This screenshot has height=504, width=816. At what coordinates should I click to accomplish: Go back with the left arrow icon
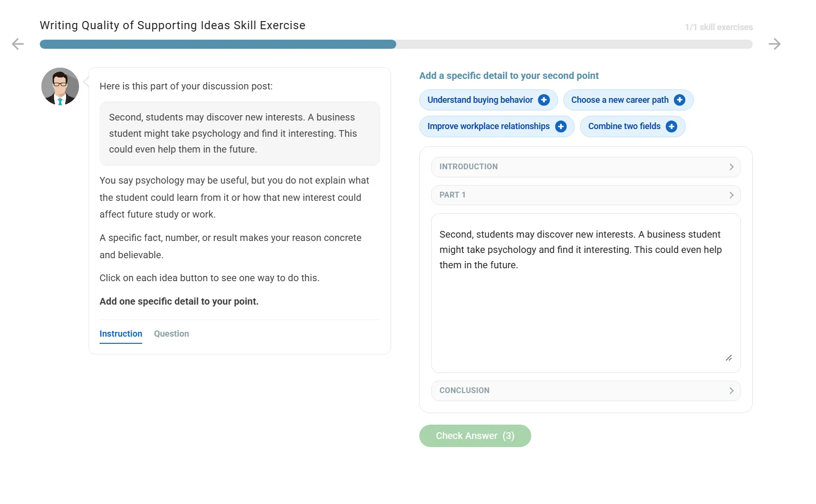coord(18,44)
